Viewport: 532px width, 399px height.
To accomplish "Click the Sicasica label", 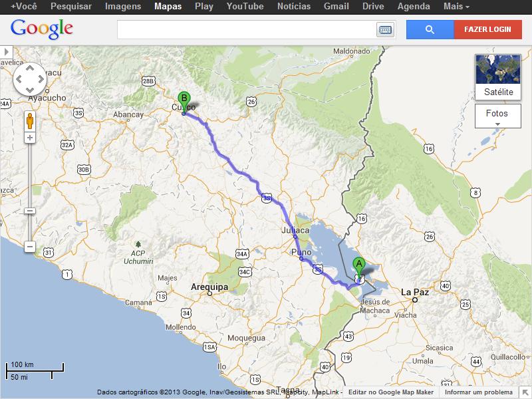I will pos(440,348).
